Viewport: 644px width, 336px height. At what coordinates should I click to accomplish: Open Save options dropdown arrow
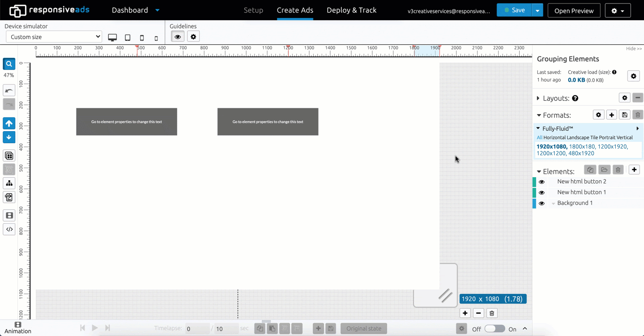point(537,10)
